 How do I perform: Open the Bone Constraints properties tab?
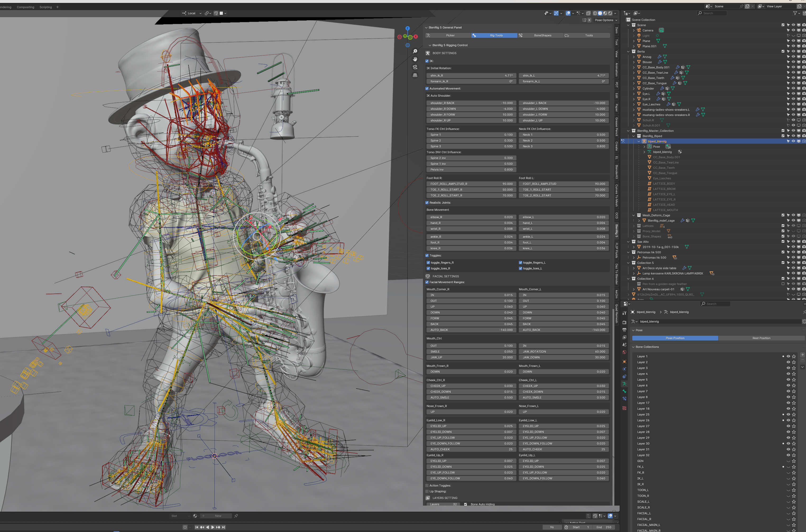[624, 399]
